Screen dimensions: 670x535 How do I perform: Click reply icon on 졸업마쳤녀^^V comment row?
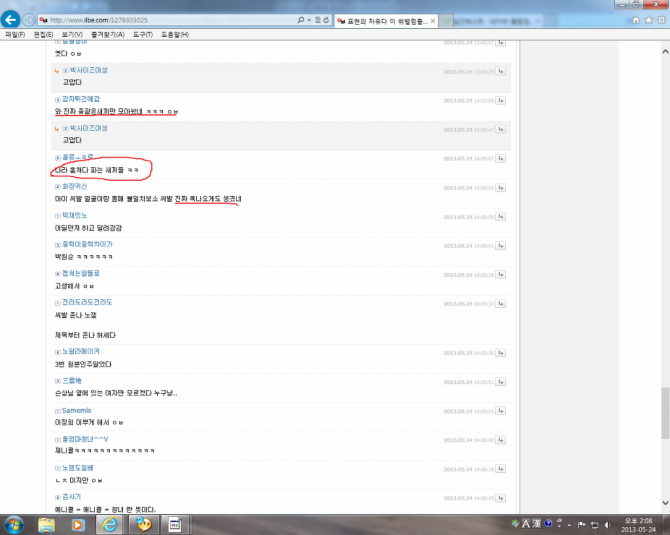[x=501, y=440]
